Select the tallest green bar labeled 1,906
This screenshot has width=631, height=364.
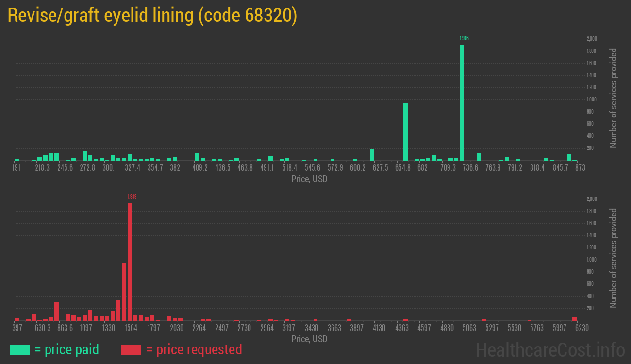[462, 102]
